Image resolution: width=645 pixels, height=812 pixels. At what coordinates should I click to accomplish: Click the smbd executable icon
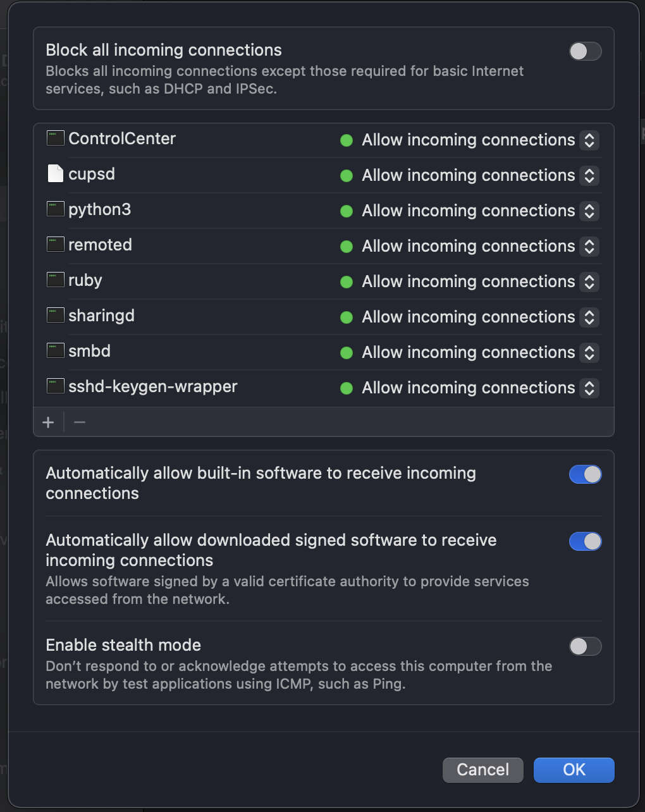tap(56, 350)
